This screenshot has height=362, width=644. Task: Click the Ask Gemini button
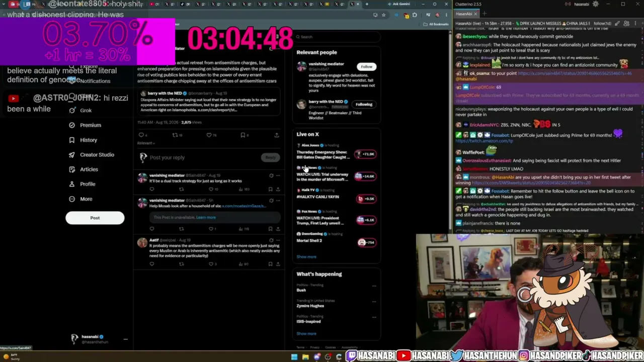(398, 4)
